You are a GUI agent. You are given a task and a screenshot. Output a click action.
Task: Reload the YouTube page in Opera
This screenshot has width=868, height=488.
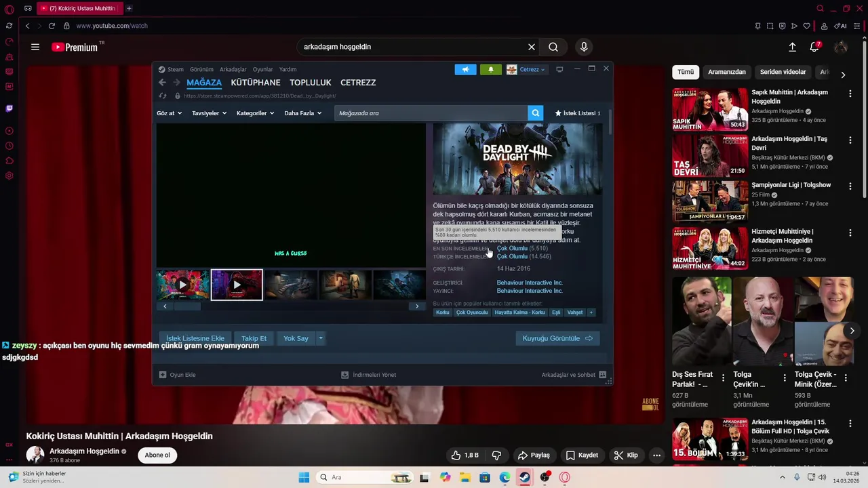(x=52, y=26)
